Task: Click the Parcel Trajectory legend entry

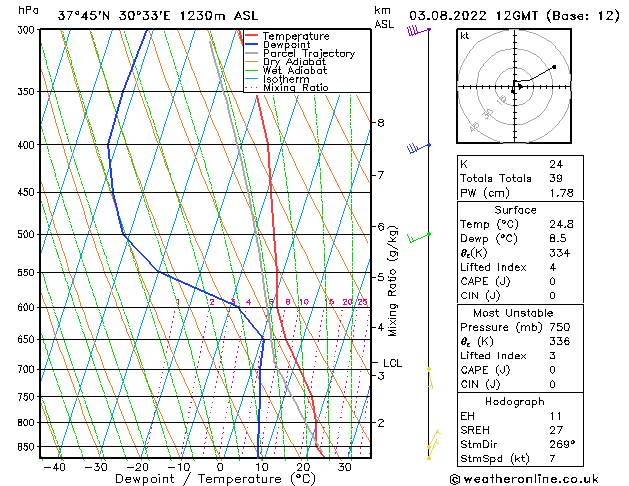Action: click(300, 53)
